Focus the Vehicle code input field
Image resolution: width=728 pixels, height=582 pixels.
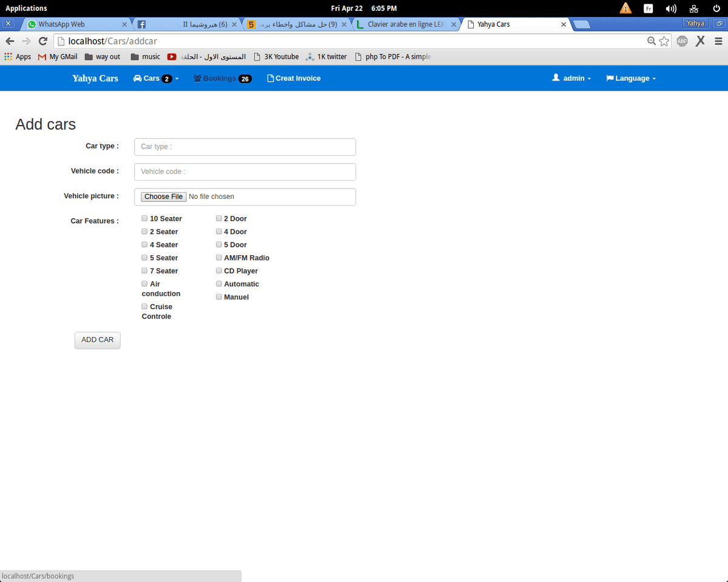(x=244, y=172)
